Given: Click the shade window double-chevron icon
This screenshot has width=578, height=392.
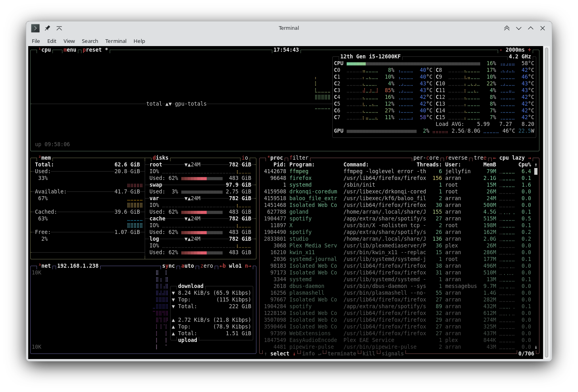Looking at the screenshot, I should tap(507, 28).
